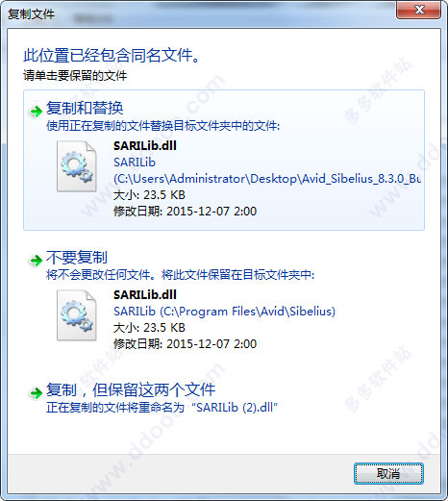Click the 复制文件 title bar text
The height and width of the screenshot is (501, 448).
[31, 14]
